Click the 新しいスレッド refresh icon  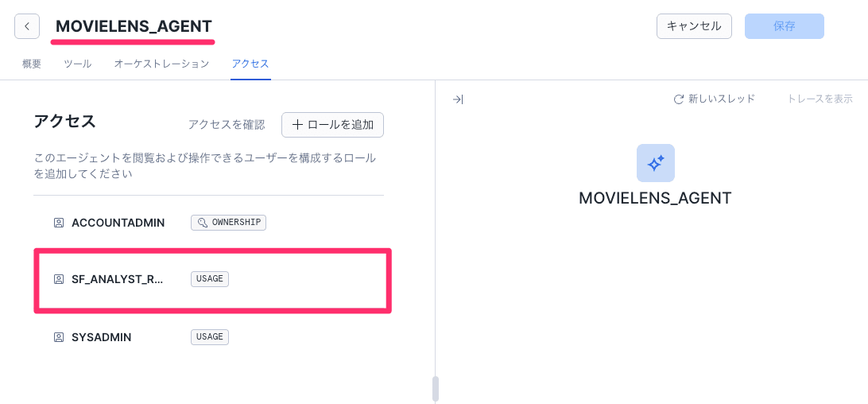click(679, 99)
